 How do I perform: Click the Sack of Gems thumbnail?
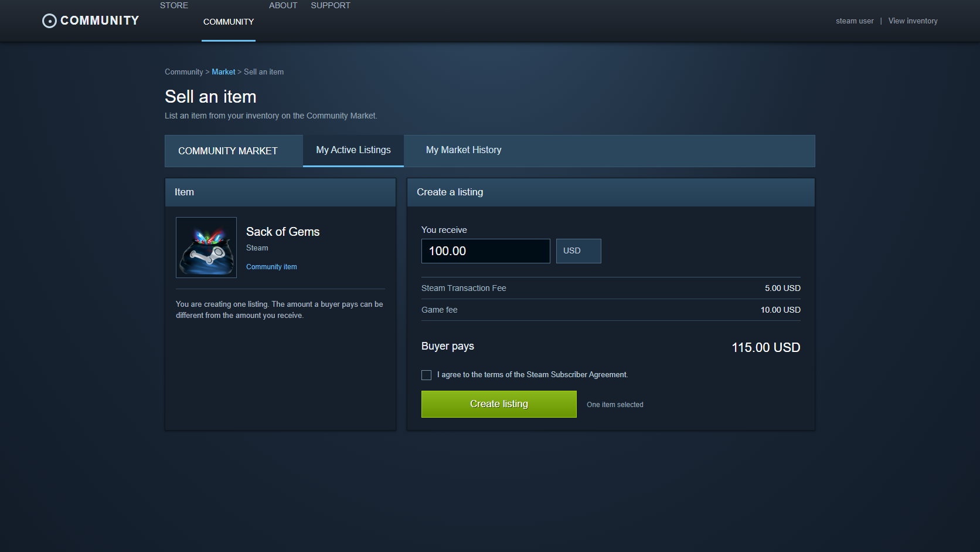coord(206,248)
